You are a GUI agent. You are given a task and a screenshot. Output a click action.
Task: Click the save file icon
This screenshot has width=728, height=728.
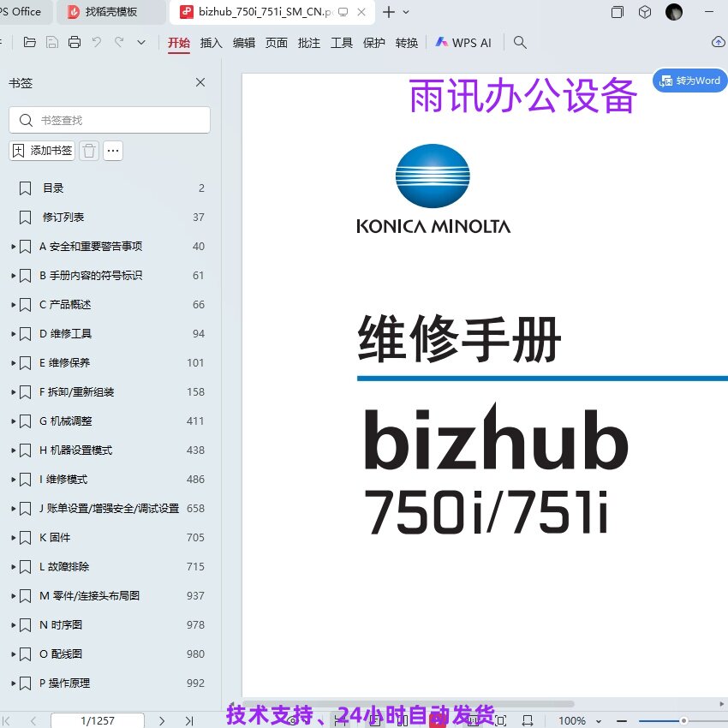(52, 42)
